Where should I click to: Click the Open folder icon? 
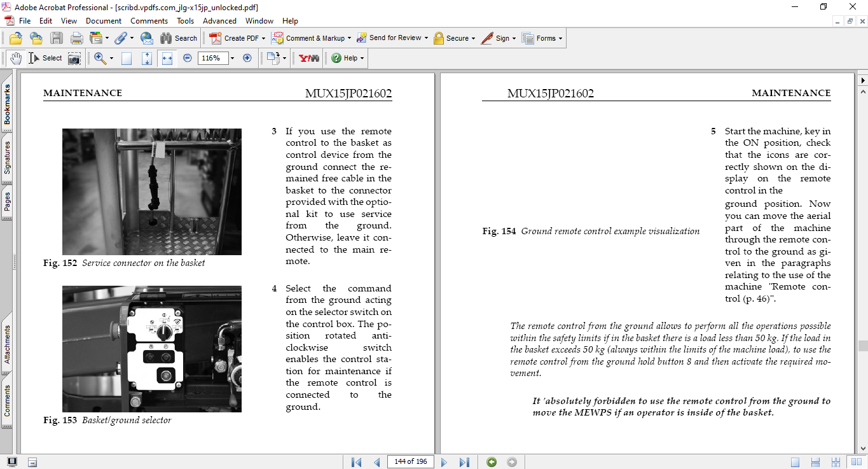(x=15, y=38)
